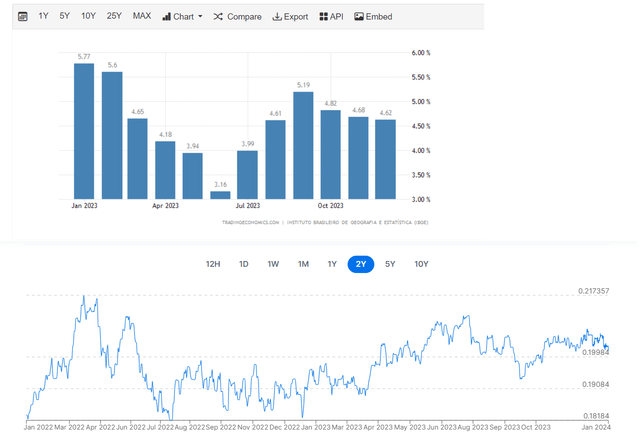Click the Jul 2023 bar chart axis label
This screenshot has height=446, width=640.
pyautogui.click(x=247, y=206)
